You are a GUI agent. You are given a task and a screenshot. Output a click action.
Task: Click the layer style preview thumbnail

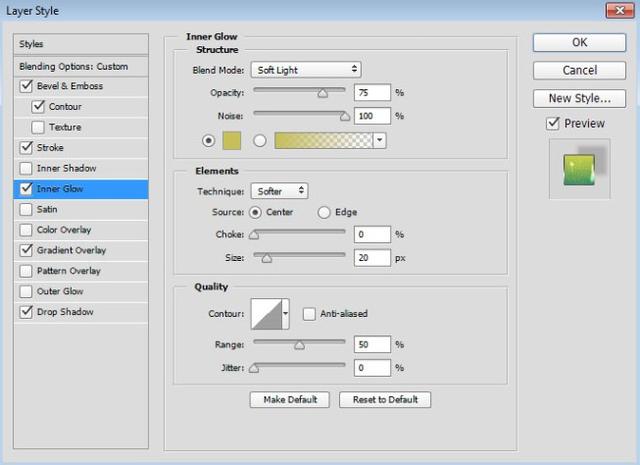579,167
